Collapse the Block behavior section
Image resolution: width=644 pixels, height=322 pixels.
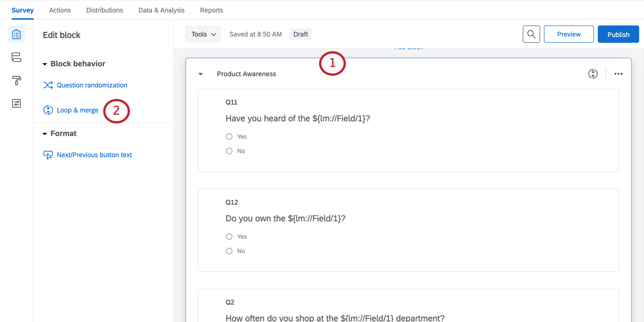(45, 64)
